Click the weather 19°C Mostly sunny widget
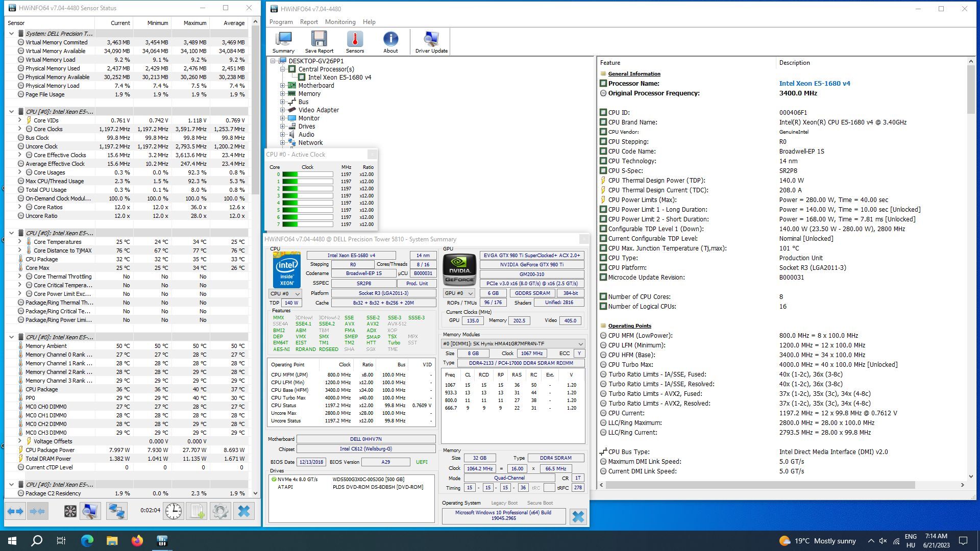Image resolution: width=980 pixels, height=551 pixels. pyautogui.click(x=818, y=541)
